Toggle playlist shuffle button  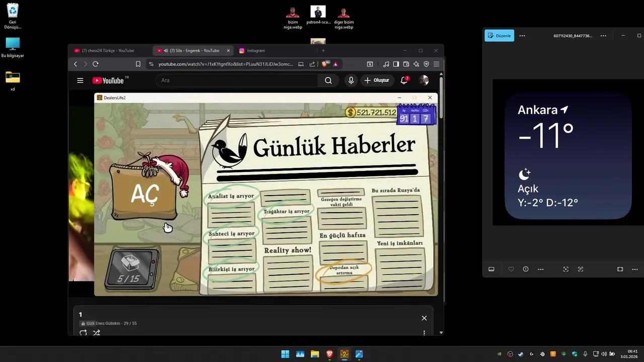click(x=97, y=333)
